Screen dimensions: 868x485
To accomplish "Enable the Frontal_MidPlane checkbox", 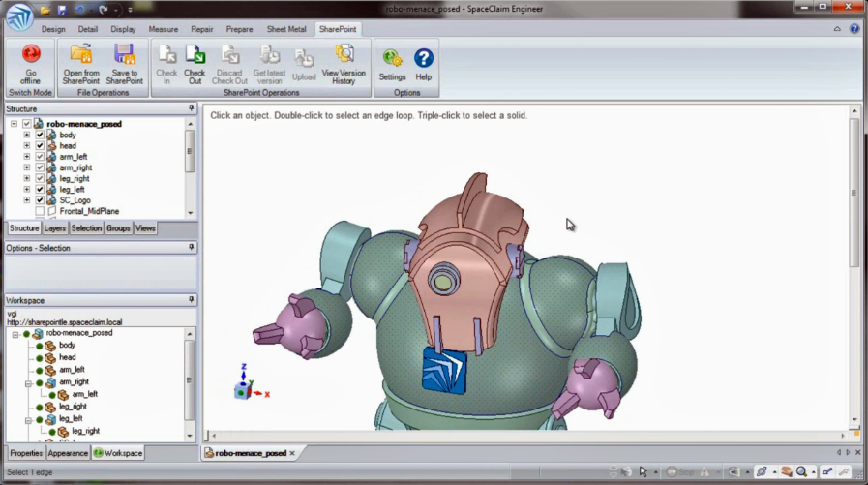I will pyautogui.click(x=40, y=211).
